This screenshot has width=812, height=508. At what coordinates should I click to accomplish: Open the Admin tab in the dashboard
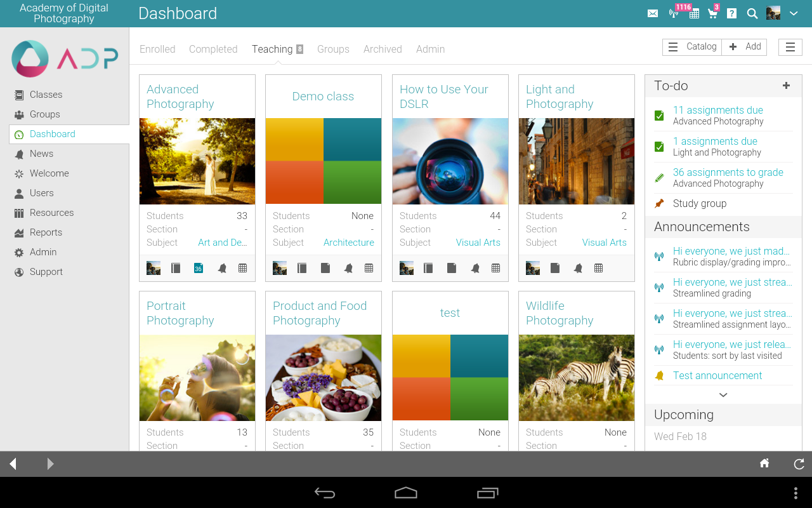coord(430,49)
